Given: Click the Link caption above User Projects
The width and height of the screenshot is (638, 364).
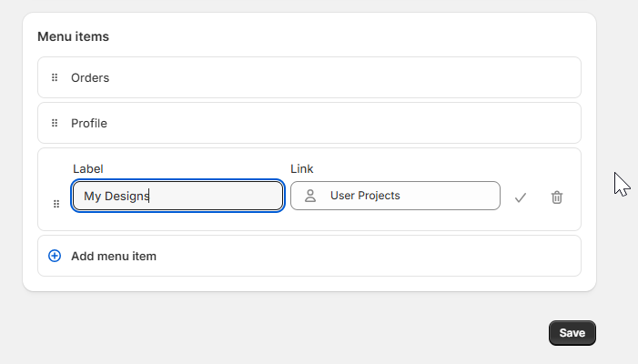Looking at the screenshot, I should [x=301, y=168].
